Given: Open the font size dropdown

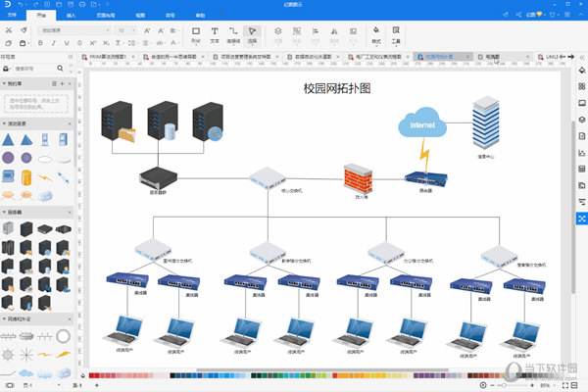Looking at the screenshot, I should [x=126, y=30].
